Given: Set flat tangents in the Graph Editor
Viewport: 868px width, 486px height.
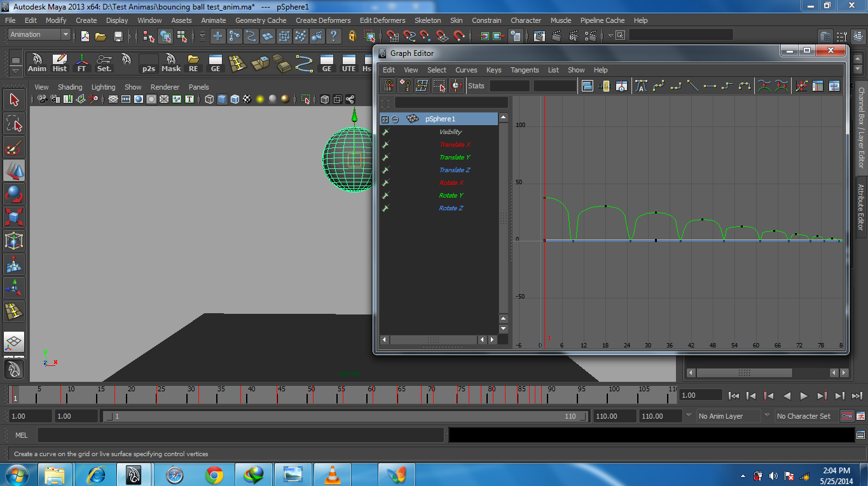Looking at the screenshot, I should [710, 86].
